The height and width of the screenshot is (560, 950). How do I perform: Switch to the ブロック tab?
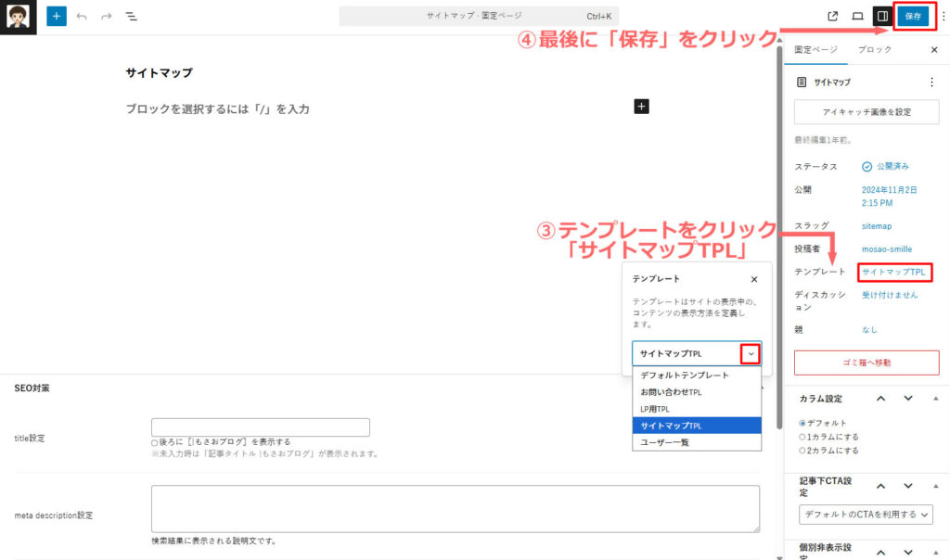tap(875, 49)
